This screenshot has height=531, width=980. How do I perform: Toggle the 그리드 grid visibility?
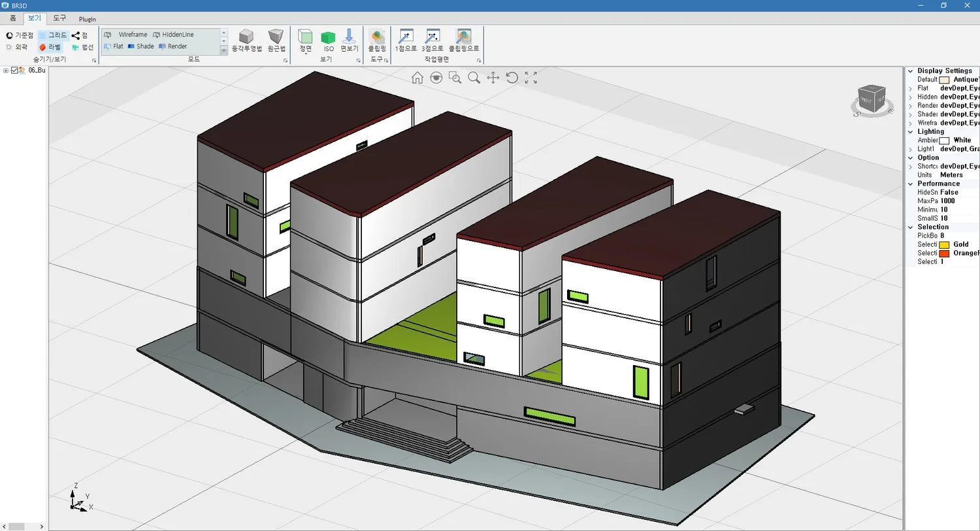[53, 35]
